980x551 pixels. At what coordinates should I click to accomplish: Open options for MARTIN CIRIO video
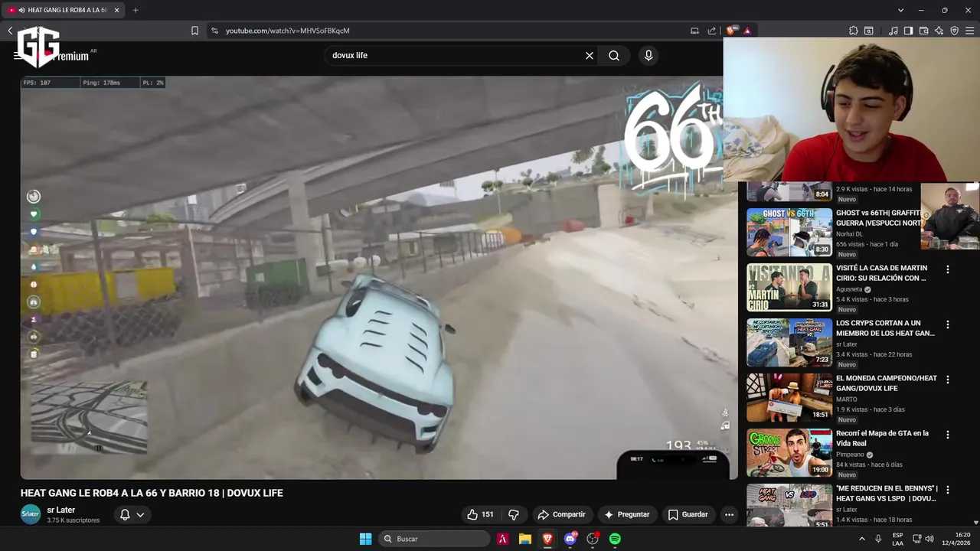pyautogui.click(x=948, y=269)
